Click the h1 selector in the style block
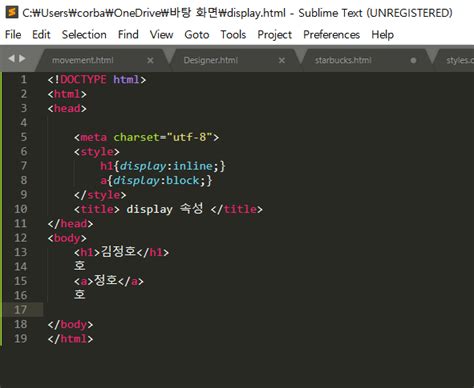This screenshot has width=474, height=388. (106, 166)
